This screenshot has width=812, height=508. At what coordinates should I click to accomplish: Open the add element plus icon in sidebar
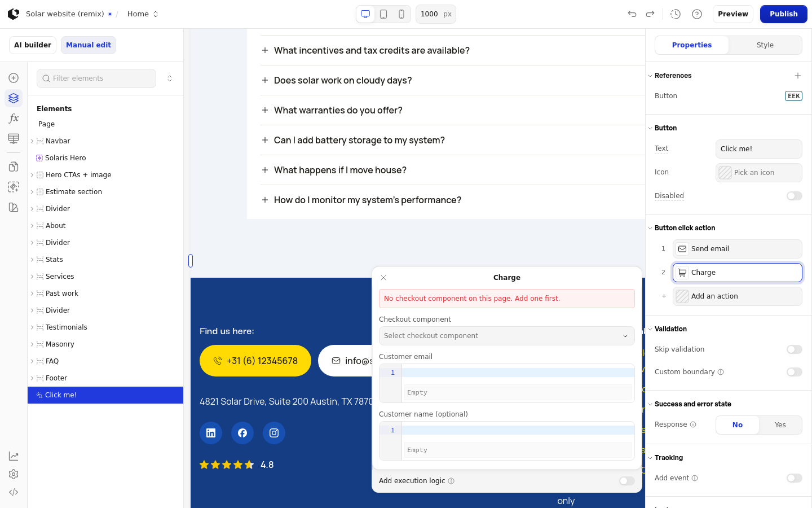14,78
